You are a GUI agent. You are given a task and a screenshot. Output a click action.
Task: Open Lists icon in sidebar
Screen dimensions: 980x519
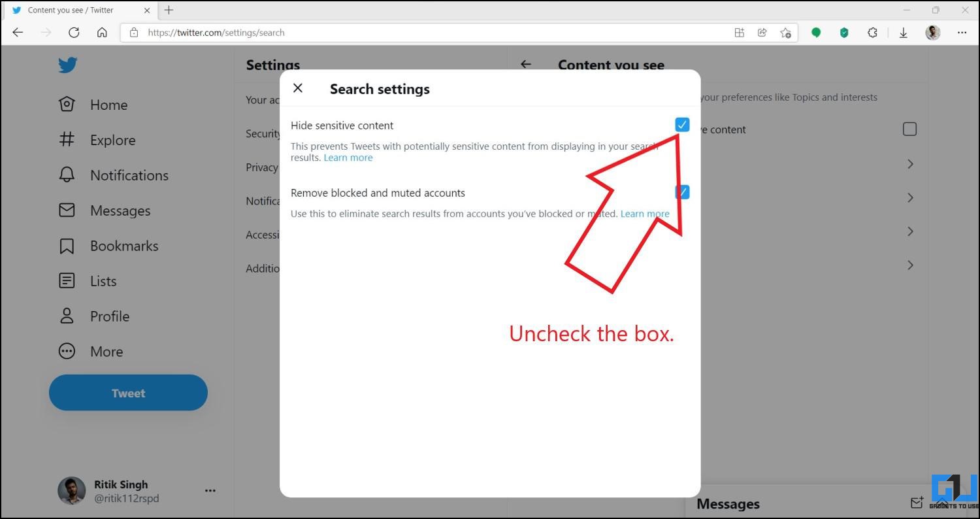click(67, 280)
